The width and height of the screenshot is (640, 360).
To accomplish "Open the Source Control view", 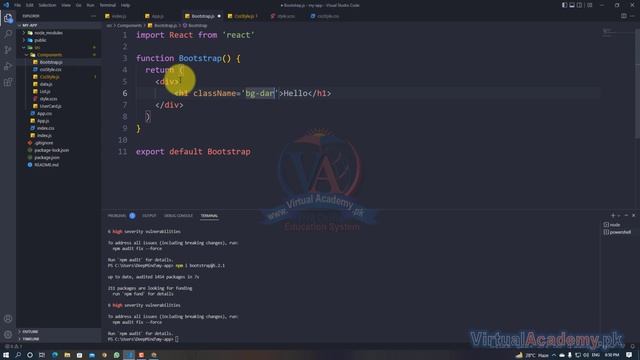I will (x=8, y=50).
